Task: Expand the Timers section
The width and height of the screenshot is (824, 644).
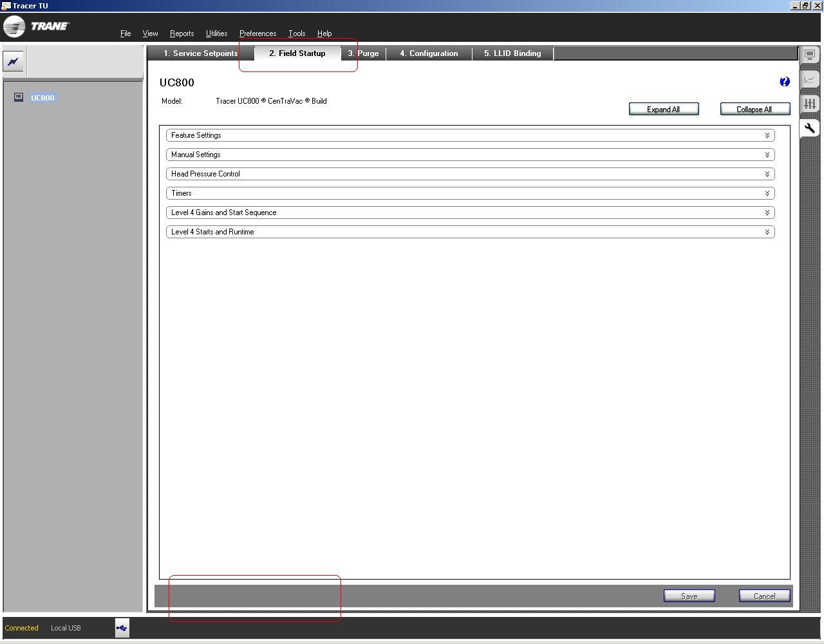Action: coord(470,193)
